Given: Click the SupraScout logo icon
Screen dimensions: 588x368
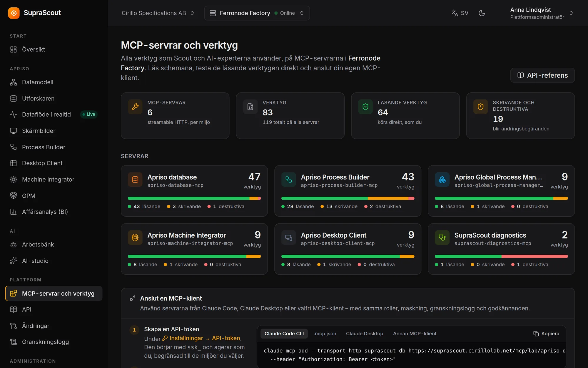Looking at the screenshot, I should (14, 13).
